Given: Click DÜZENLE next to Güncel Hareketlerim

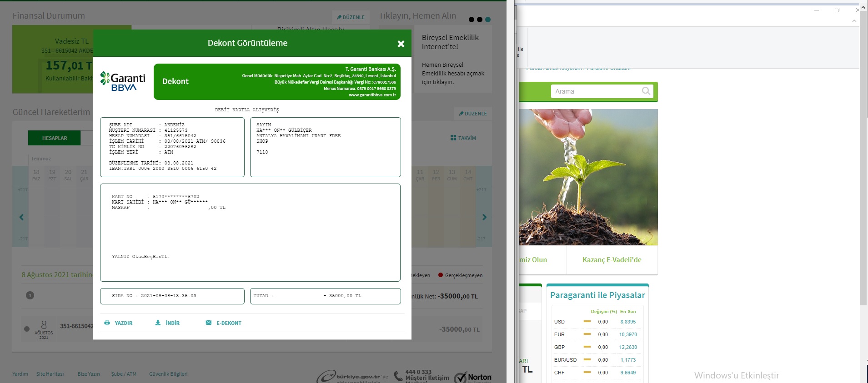Looking at the screenshot, I should click(473, 114).
